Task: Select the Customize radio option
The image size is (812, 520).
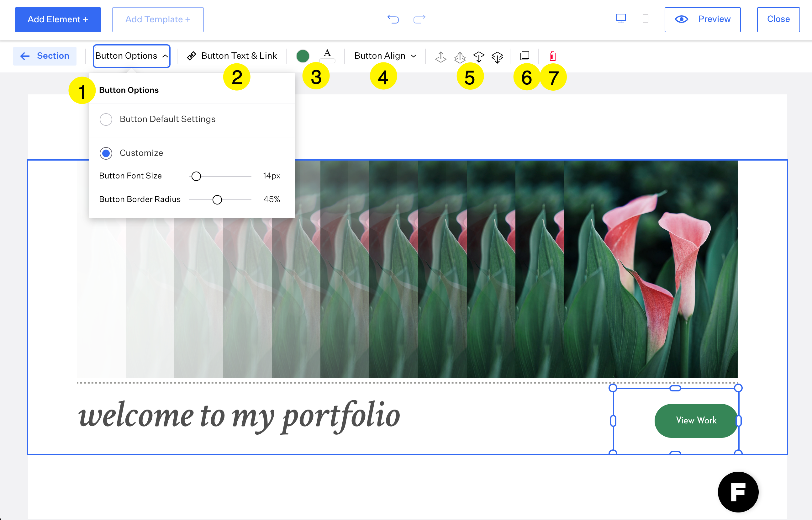Action: click(x=106, y=153)
